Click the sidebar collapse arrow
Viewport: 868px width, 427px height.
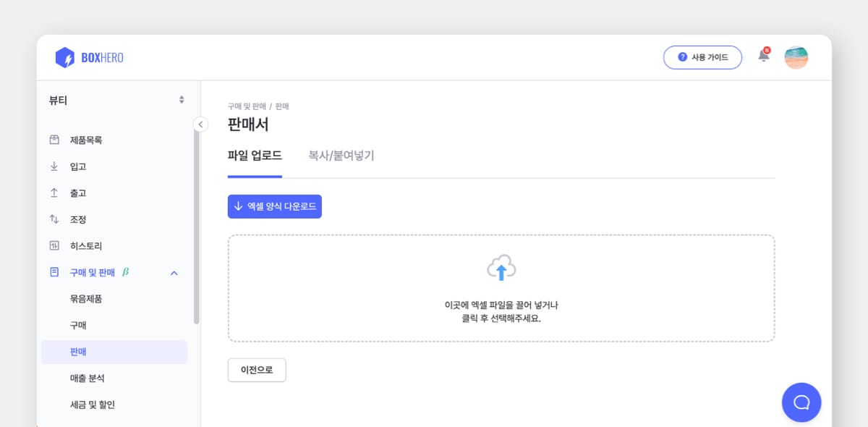coord(200,124)
